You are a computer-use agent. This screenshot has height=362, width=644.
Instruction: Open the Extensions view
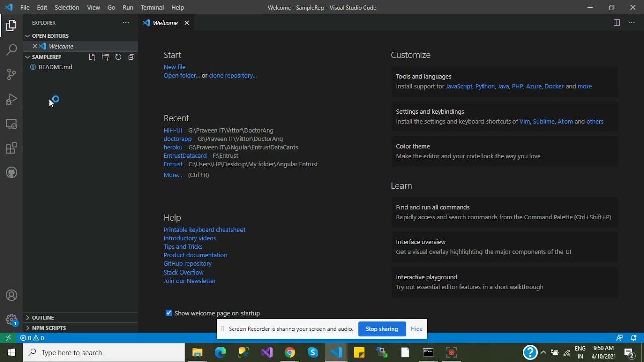pos(11,148)
